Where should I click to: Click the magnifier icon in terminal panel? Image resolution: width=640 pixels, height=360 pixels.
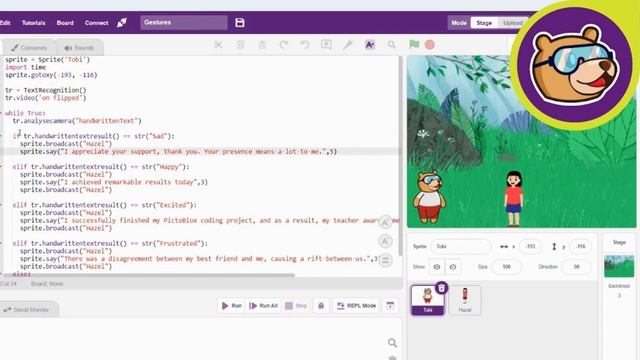tap(392, 343)
